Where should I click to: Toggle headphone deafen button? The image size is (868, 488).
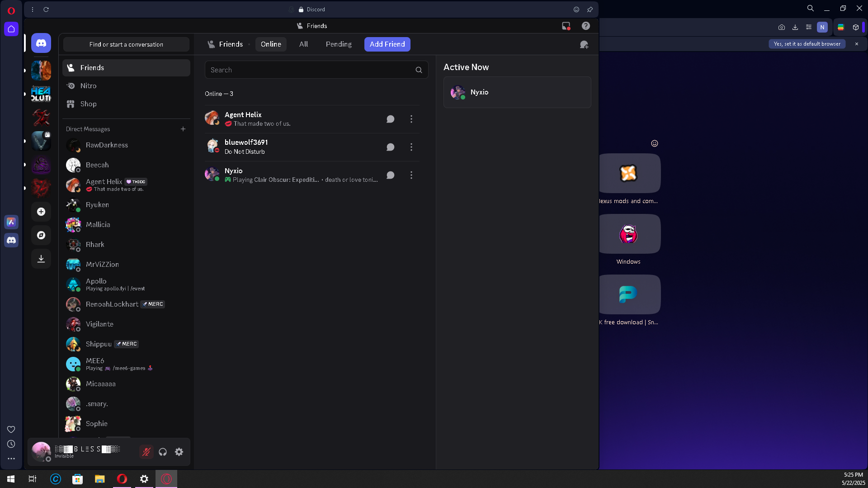coord(163,452)
